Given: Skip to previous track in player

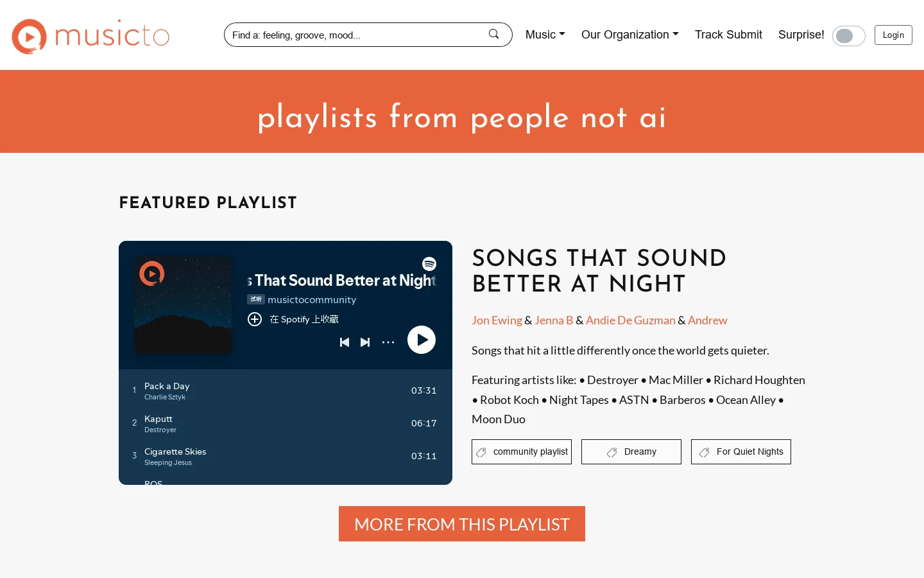Looking at the screenshot, I should [345, 342].
